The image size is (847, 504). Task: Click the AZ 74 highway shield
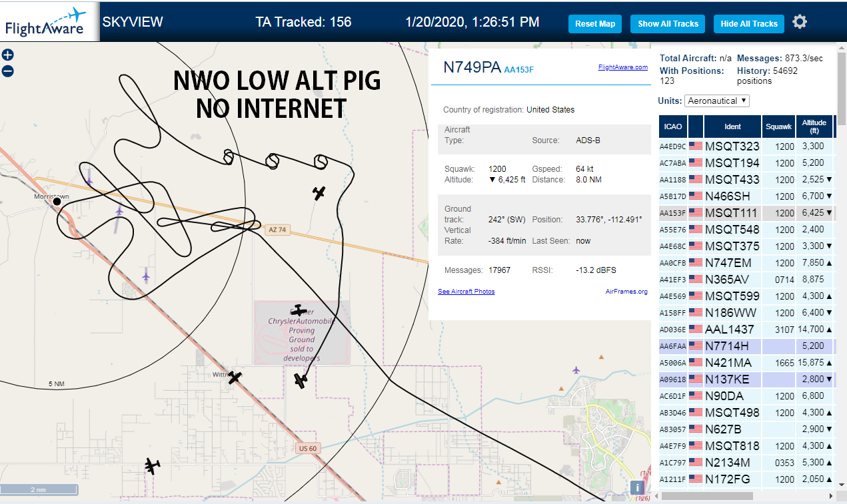tap(277, 229)
